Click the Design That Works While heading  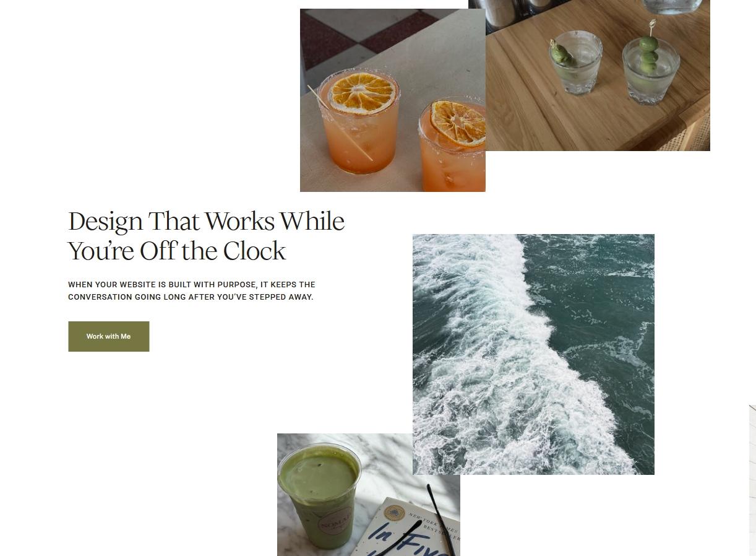coord(206,221)
